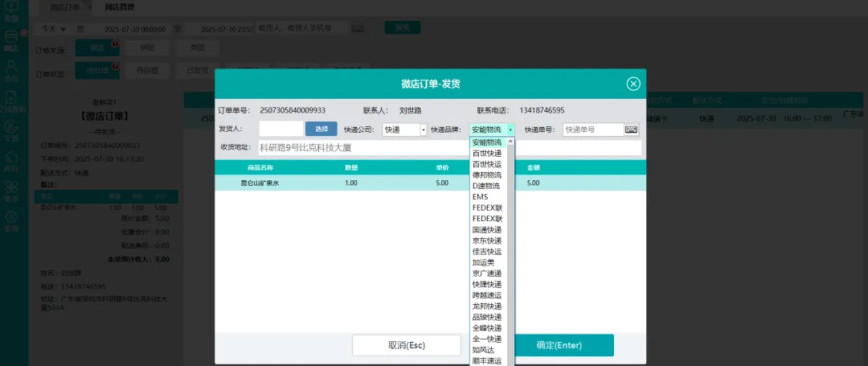The width and height of the screenshot is (868, 366).
Task: Choose 德邦物流 in the courier list
Action: (x=486, y=175)
